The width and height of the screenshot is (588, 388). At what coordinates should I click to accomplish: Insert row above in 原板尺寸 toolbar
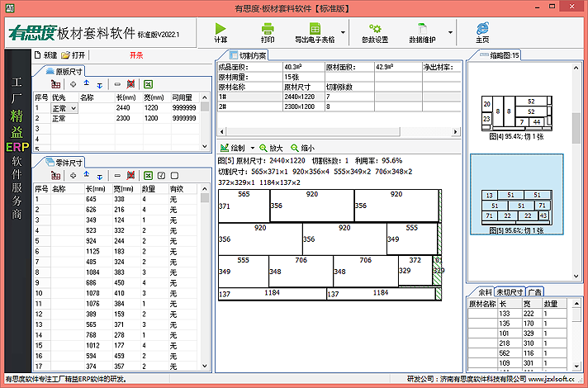point(86,84)
